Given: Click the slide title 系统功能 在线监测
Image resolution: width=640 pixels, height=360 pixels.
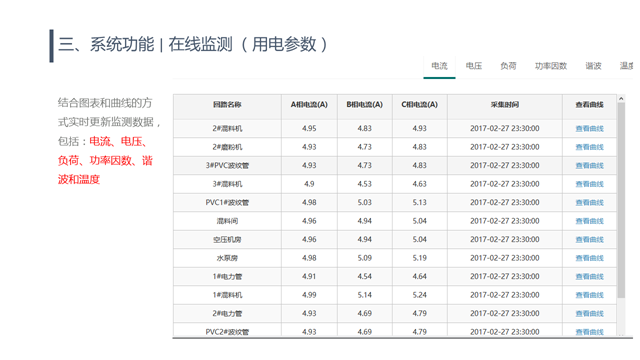Looking at the screenshot, I should pyautogui.click(x=193, y=44).
